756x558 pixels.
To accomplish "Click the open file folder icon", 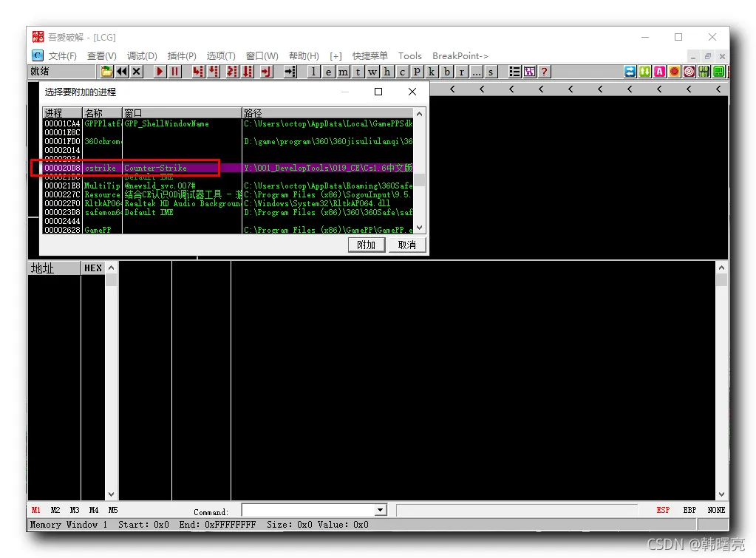I will click(106, 72).
